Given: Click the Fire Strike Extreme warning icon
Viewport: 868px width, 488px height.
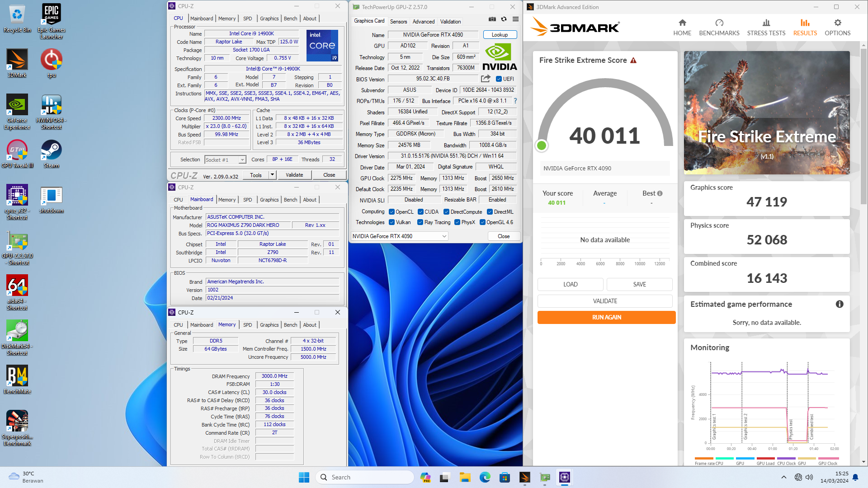Looking at the screenshot, I should [633, 60].
